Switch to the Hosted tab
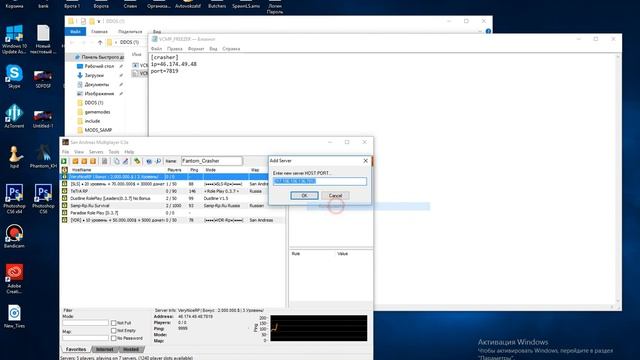Screen dimensions: 640x360 pos(131,349)
